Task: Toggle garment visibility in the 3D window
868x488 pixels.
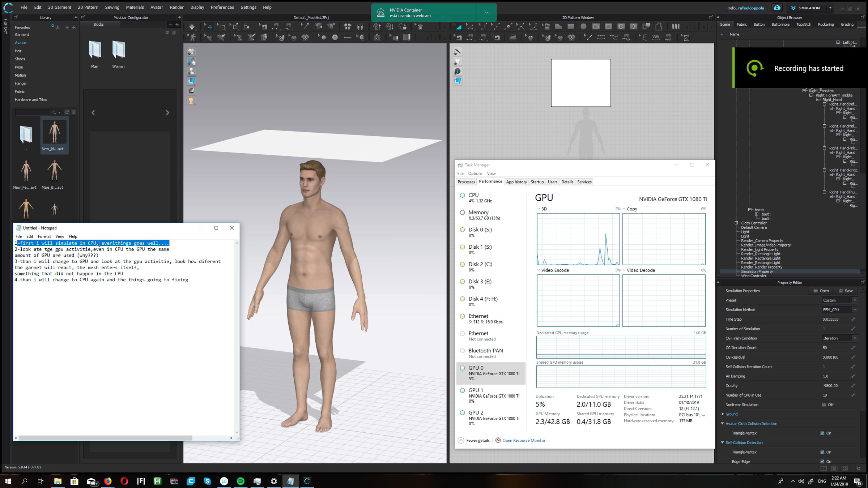Action: click(x=191, y=52)
